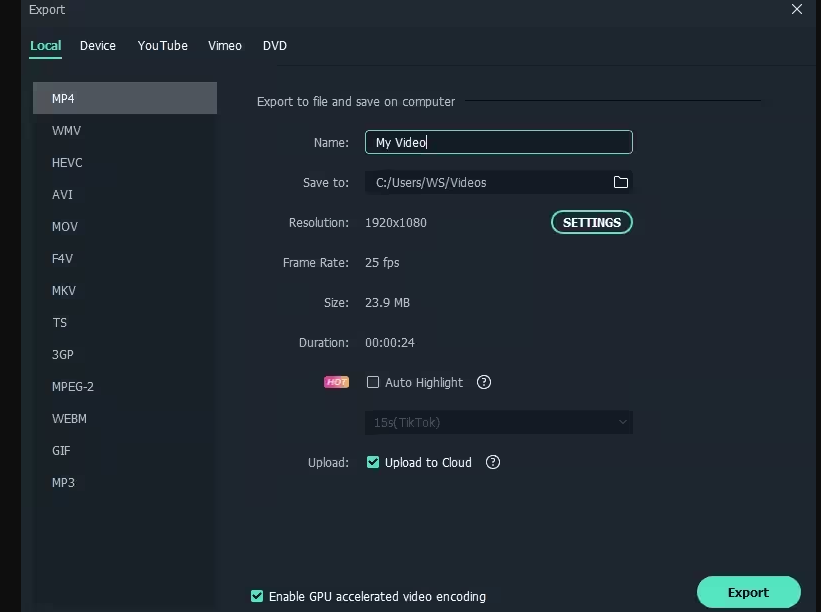821x612 pixels.
Task: Click the Export button
Action: pyautogui.click(x=748, y=592)
